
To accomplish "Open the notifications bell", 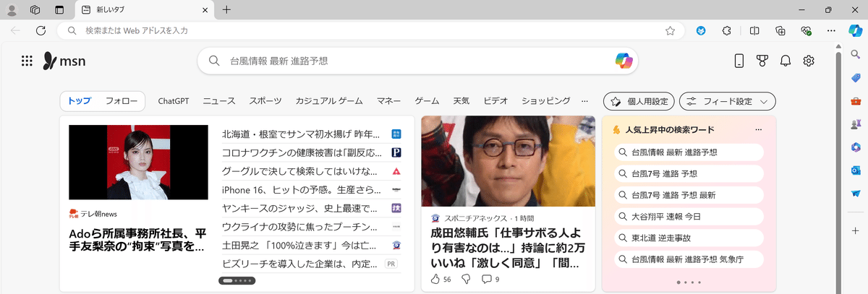I will pos(785,61).
